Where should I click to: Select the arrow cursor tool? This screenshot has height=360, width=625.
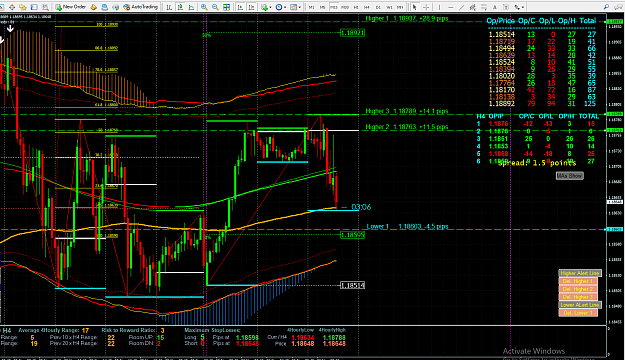click(x=415, y=7)
